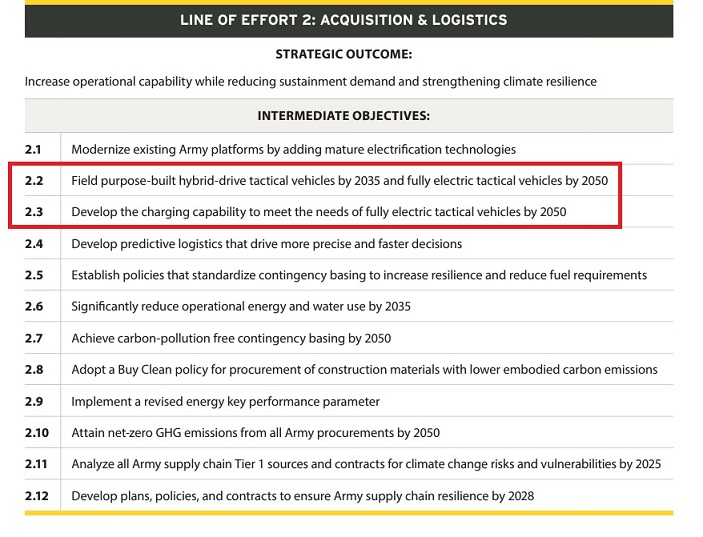Click the charging capability objective 2.3 text
The width and height of the screenshot is (703, 537).
pyautogui.click(x=318, y=212)
